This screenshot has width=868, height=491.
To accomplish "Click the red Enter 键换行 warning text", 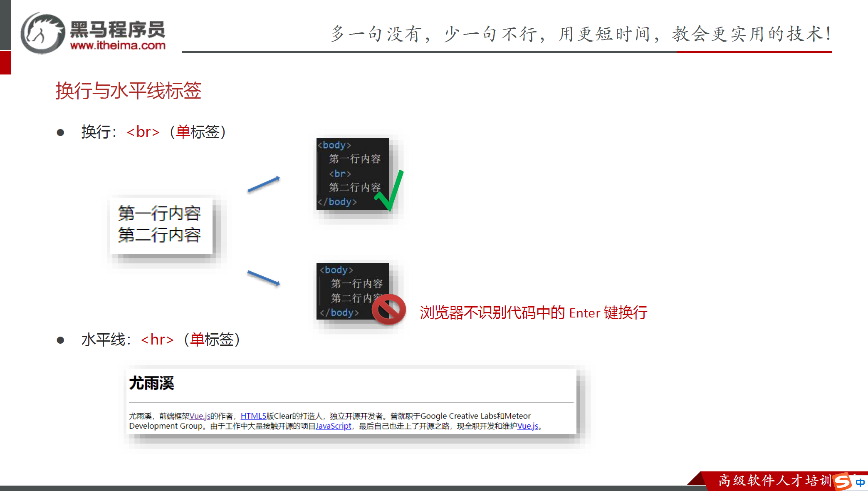I will point(533,312).
